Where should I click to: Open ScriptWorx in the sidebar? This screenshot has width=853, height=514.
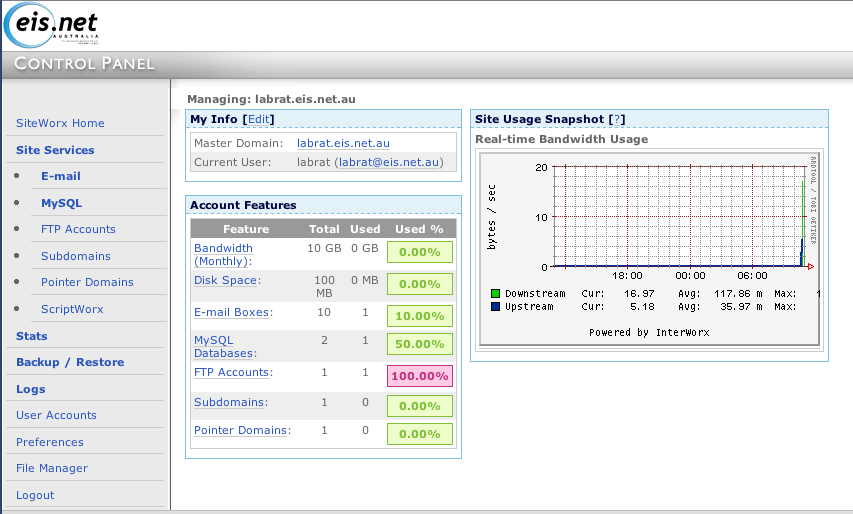click(72, 309)
